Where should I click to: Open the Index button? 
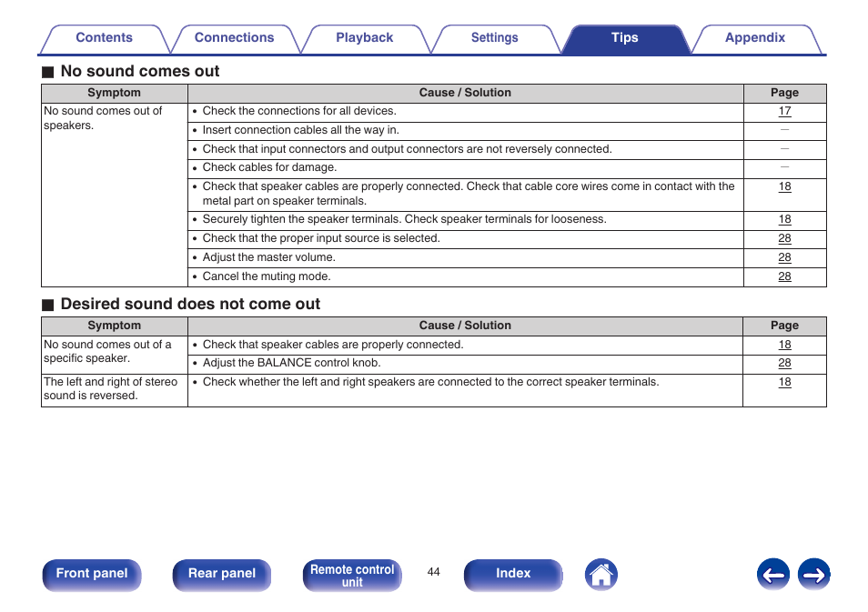coord(513,575)
